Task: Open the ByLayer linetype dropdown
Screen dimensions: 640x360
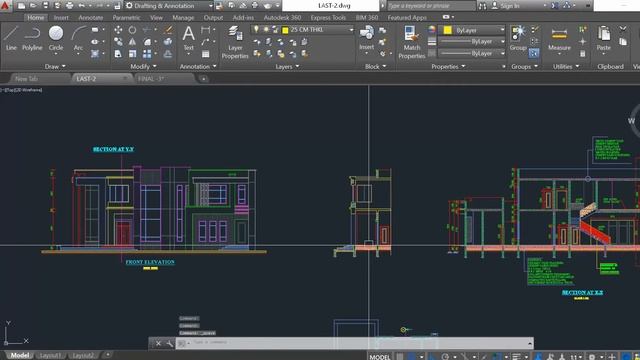Action: click(473, 53)
